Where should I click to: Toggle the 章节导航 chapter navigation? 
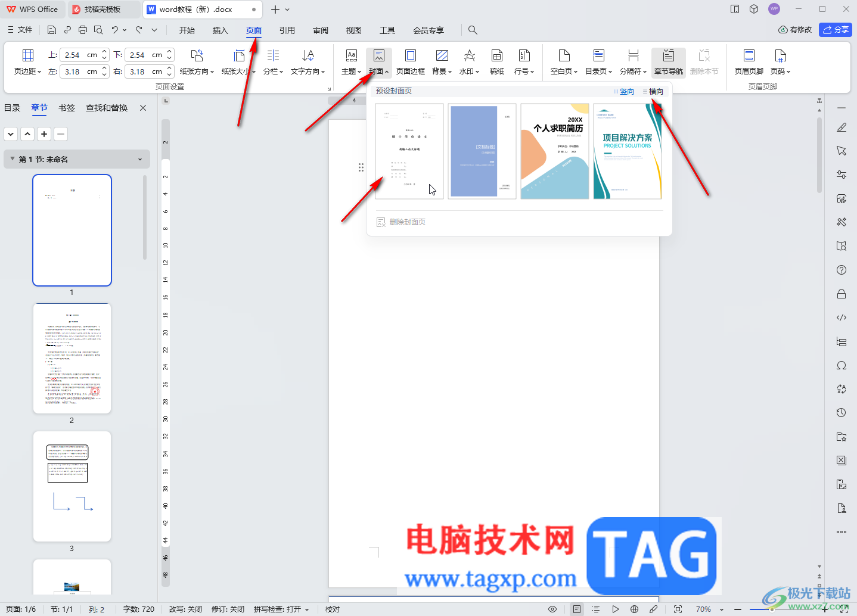point(668,62)
